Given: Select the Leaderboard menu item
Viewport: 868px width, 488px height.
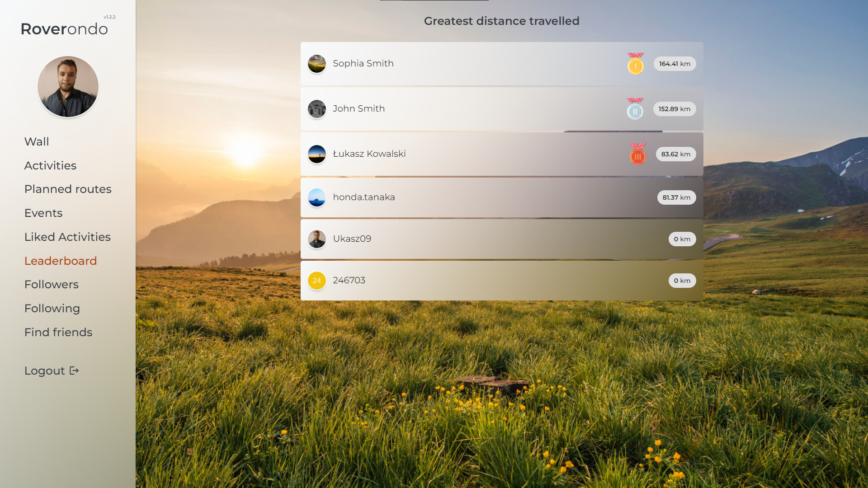Looking at the screenshot, I should click(61, 261).
